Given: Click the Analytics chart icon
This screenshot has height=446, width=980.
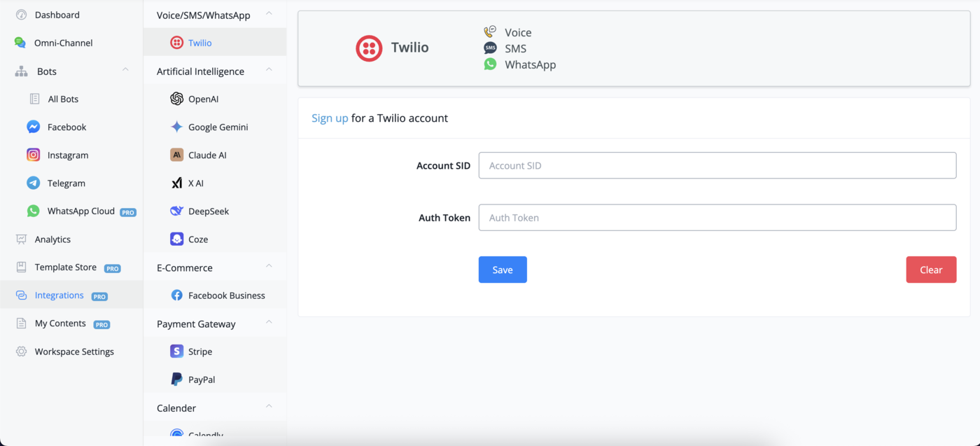Looking at the screenshot, I should [21, 239].
